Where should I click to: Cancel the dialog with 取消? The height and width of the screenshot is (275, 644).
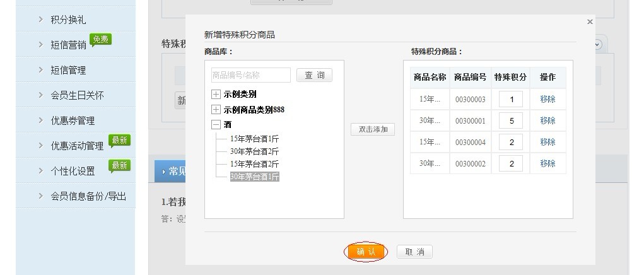(414, 252)
